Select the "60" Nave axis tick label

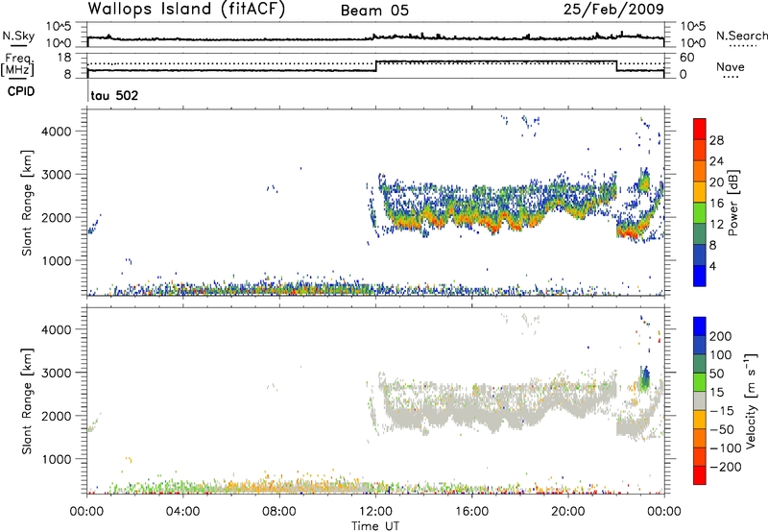[686, 58]
